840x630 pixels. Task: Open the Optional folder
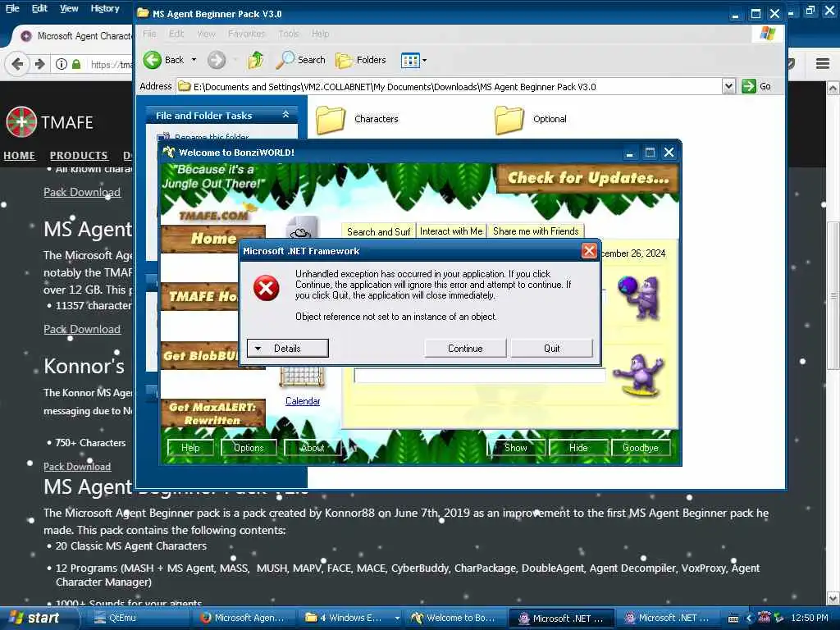click(x=531, y=119)
